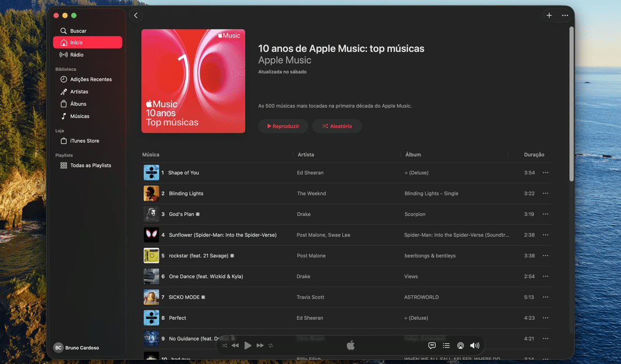This screenshot has height=364, width=621.
Task: Click God's Plan album thumbnail
Action: pos(152,214)
